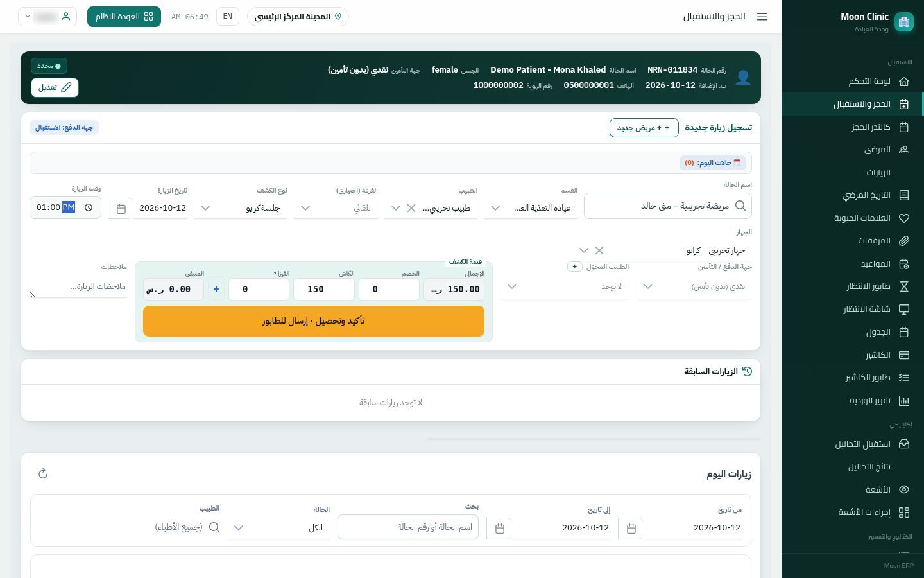The width and height of the screenshot is (924, 578).
Task: Click the search icon in patient name field
Action: [x=740, y=206]
